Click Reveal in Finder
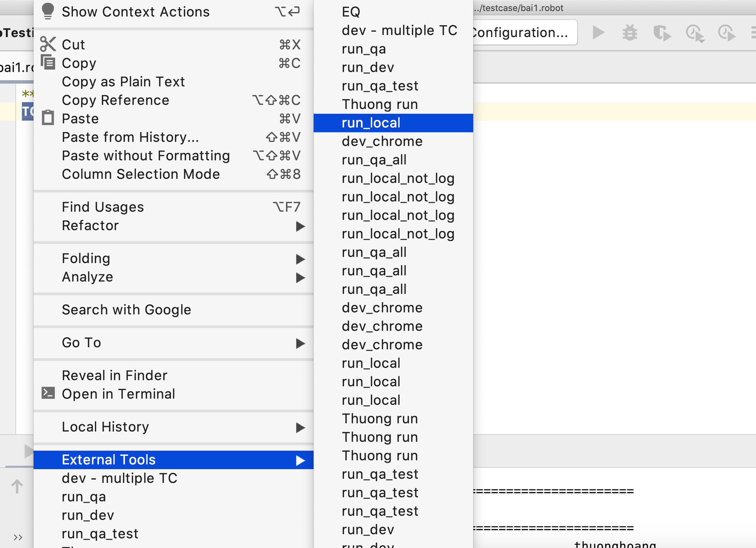The width and height of the screenshot is (756, 548). pos(115,375)
